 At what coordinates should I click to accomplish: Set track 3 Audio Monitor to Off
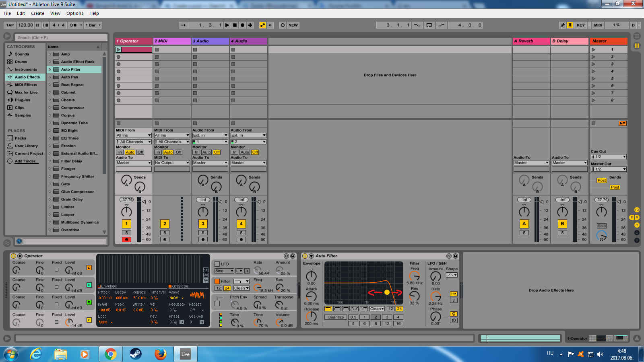click(x=217, y=152)
